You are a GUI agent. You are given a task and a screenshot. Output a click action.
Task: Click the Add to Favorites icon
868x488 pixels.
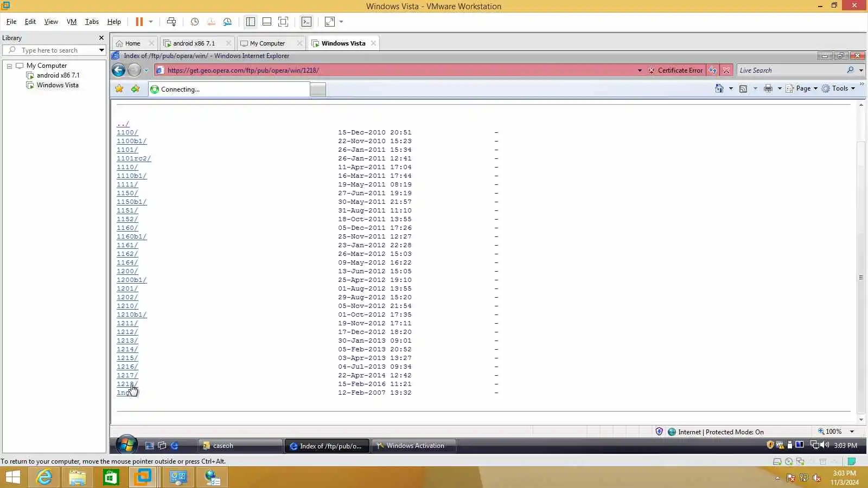(x=135, y=89)
